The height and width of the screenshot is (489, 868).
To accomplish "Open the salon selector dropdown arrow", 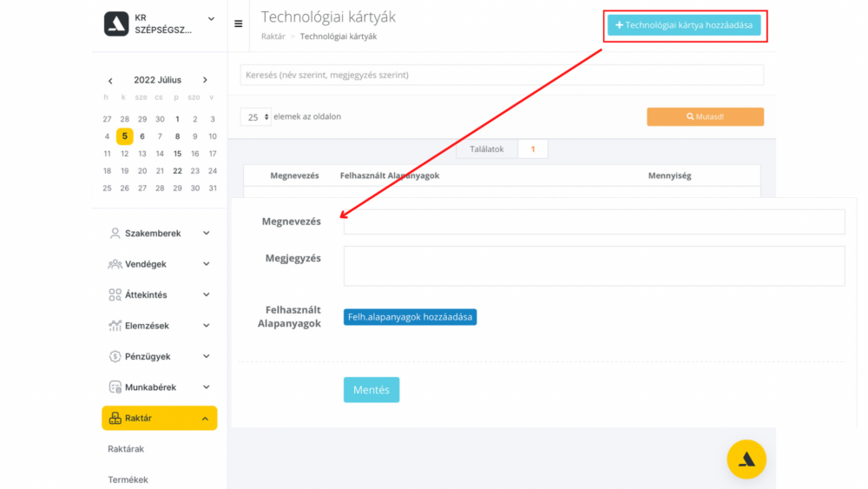I will [x=211, y=19].
